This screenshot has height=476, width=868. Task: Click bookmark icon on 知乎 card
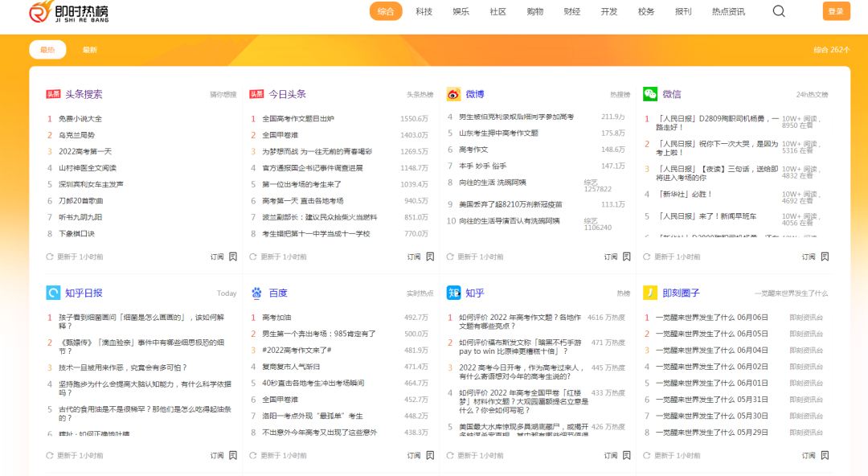point(627,456)
